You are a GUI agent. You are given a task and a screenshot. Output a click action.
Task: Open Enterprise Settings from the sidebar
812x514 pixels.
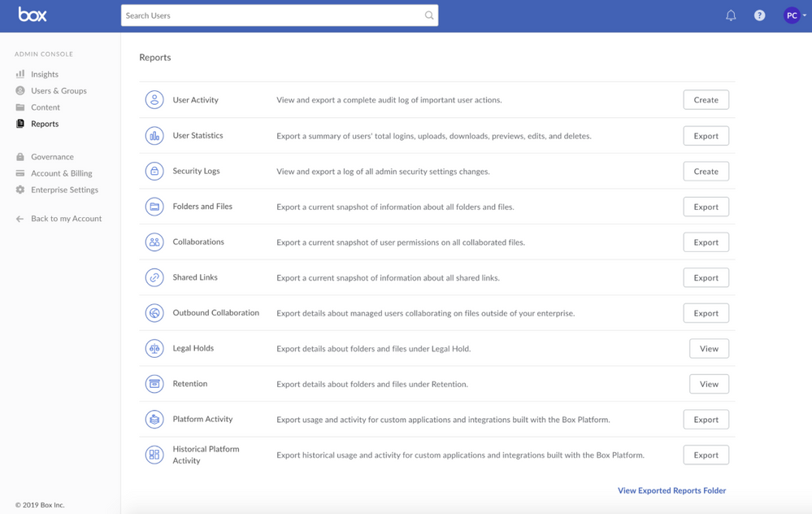click(x=64, y=189)
